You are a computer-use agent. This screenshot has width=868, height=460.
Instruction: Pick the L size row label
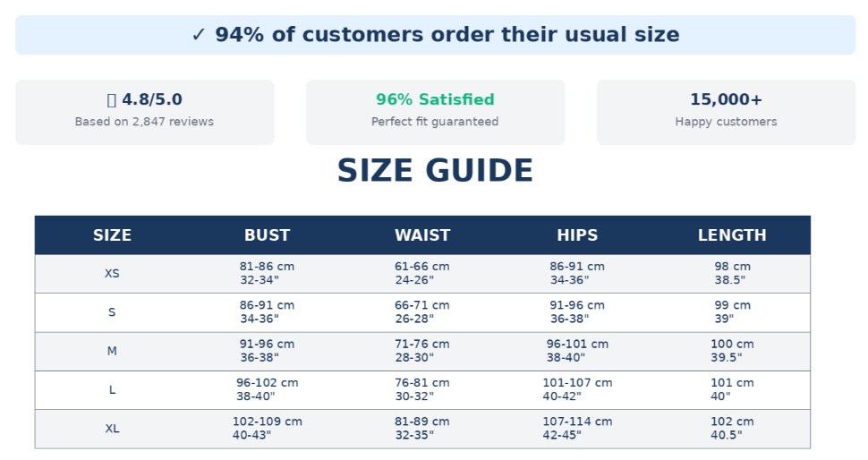point(112,390)
